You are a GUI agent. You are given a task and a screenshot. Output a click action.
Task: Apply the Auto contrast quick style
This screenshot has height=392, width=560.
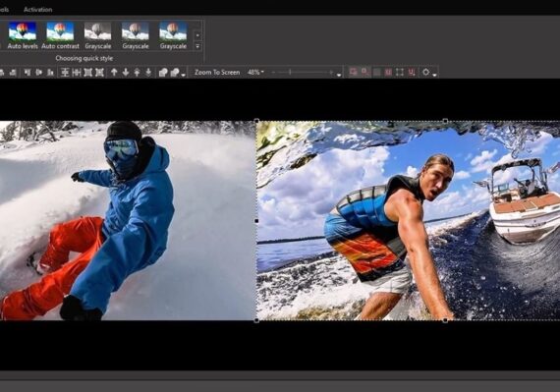60,35
